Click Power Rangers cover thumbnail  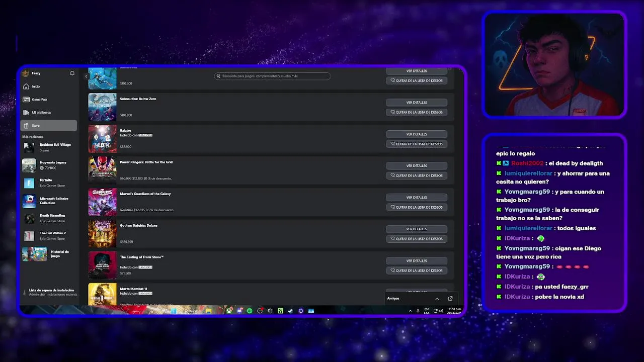coord(102,170)
